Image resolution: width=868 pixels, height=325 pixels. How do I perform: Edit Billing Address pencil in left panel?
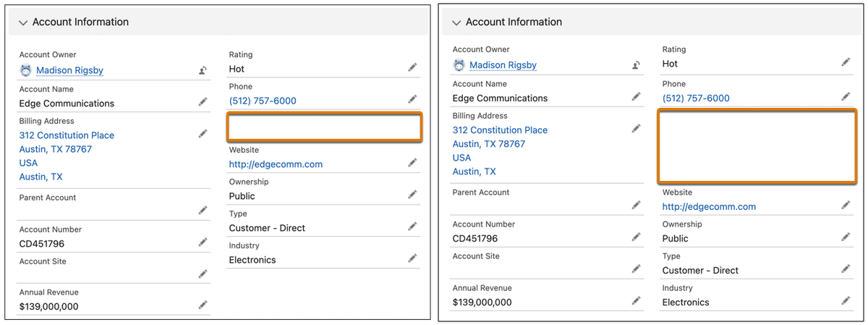point(203,134)
